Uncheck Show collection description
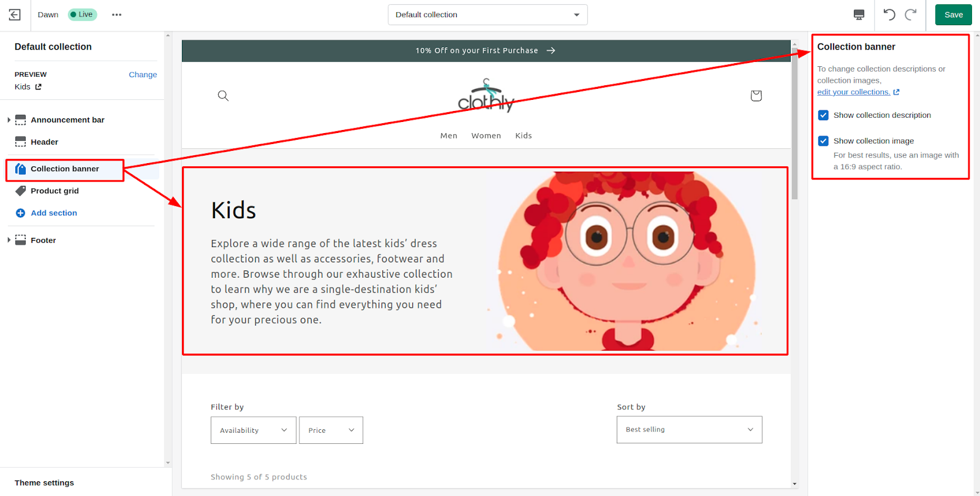Image resolution: width=980 pixels, height=496 pixels. click(823, 115)
